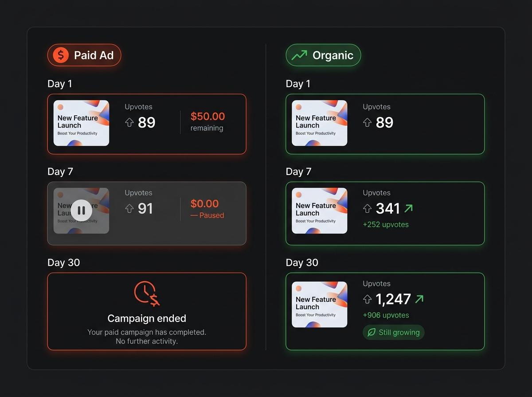Click the Upvotes label in the paused Day 7 card
Image resolution: width=532 pixels, height=397 pixels.
point(138,193)
